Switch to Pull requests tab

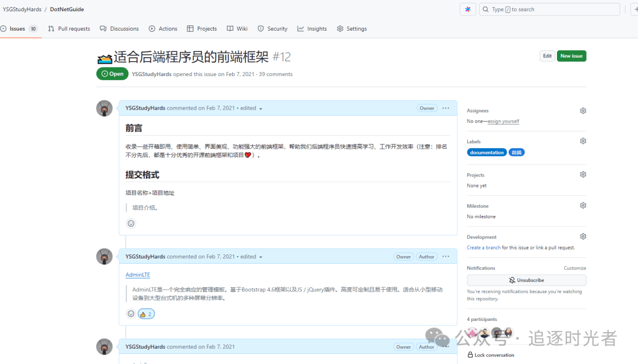69,29
